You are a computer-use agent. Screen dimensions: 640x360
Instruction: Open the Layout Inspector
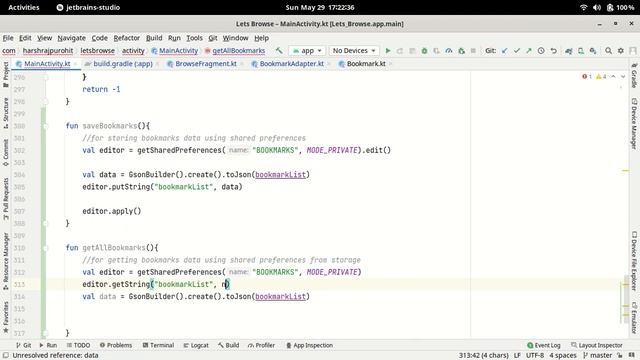pyautogui.click(x=597, y=345)
